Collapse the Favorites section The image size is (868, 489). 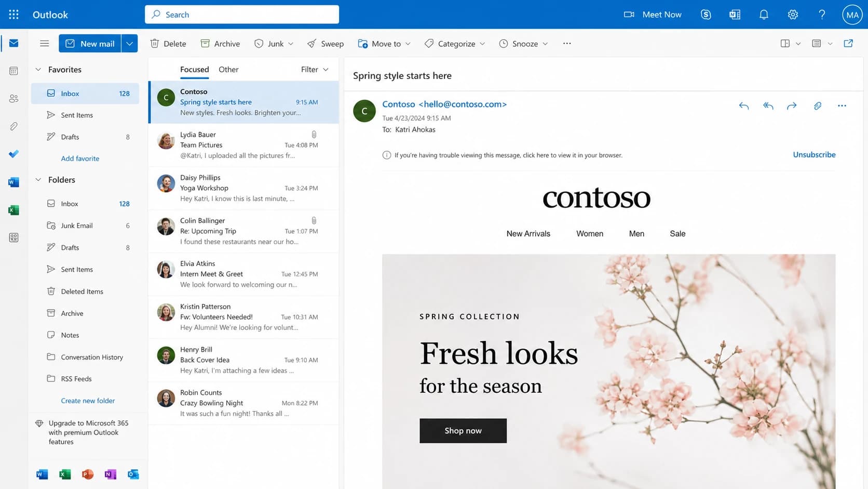[x=38, y=70]
